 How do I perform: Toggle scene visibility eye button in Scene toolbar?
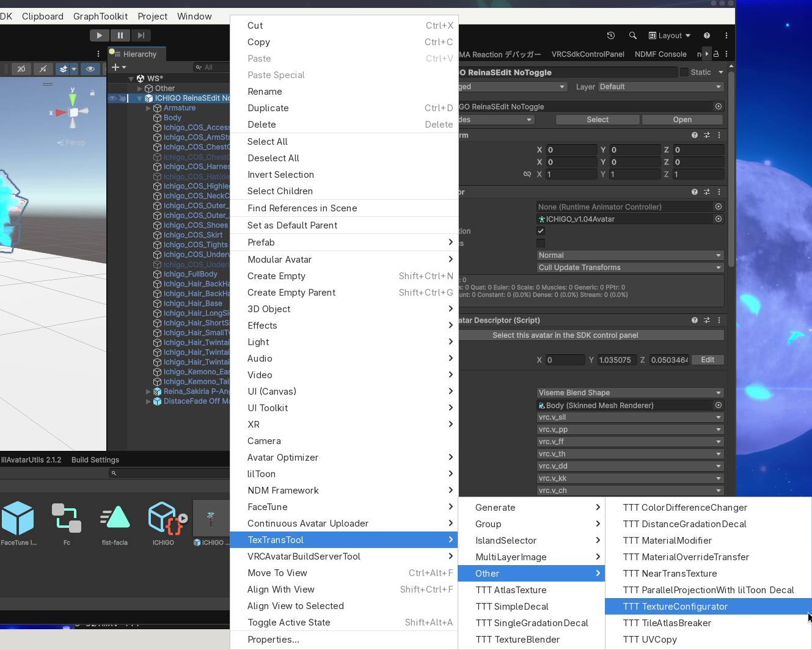[90, 69]
